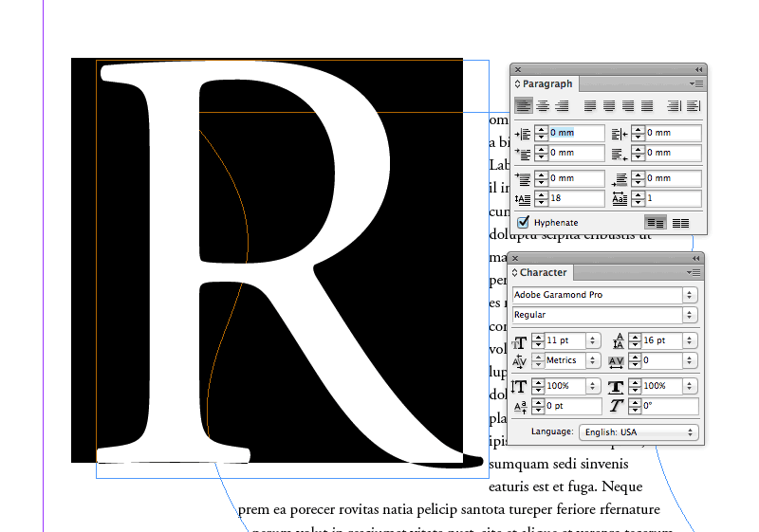Click the Kerning icon in Character panel

519,361
